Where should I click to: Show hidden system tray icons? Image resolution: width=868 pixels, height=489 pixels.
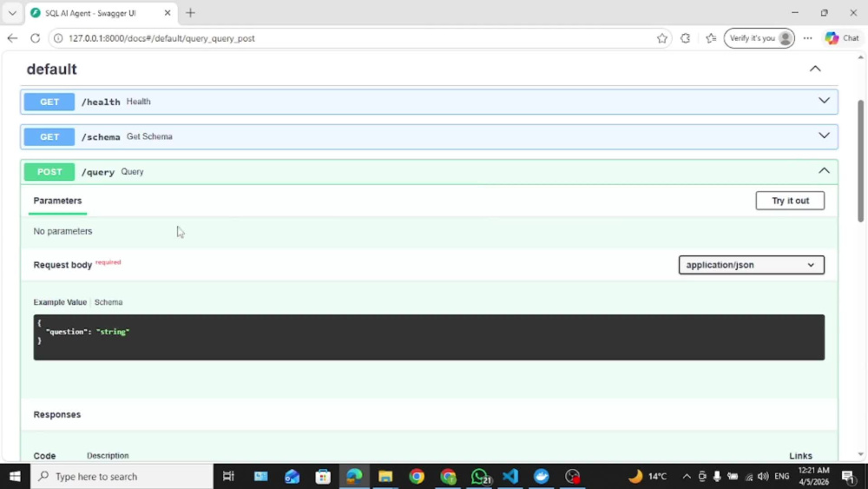click(687, 476)
